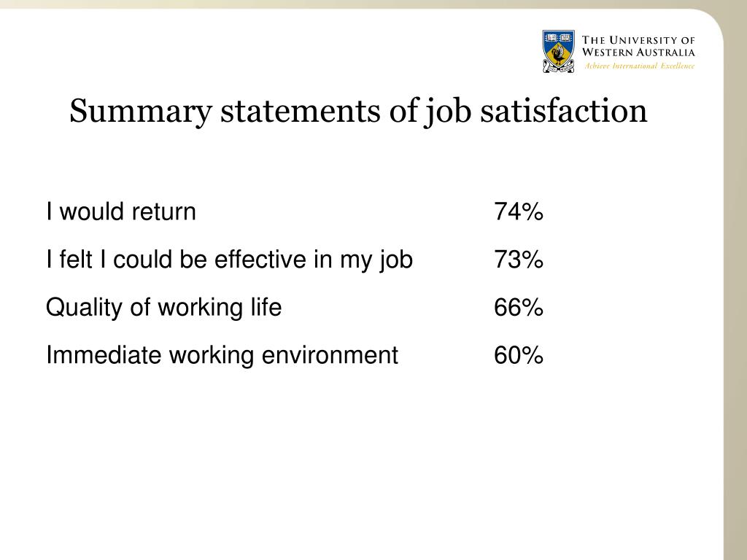Click 'The University of Western Australia' text

point(638,46)
